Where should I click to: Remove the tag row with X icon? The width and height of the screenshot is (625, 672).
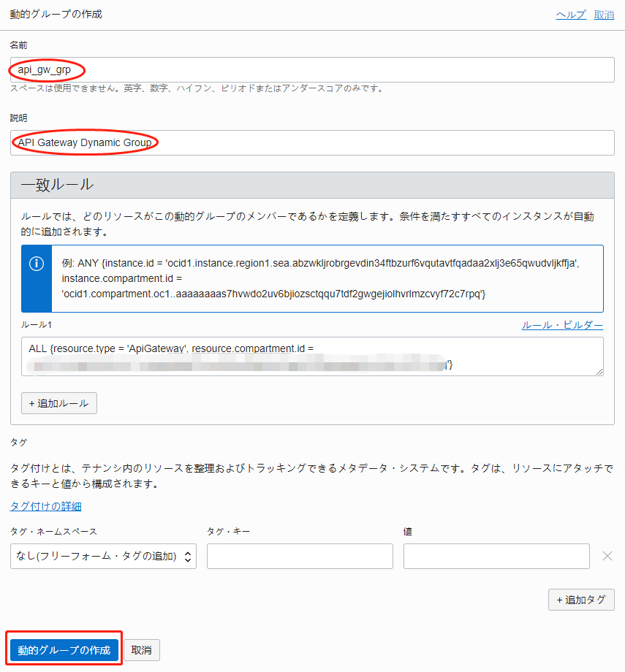point(607,556)
